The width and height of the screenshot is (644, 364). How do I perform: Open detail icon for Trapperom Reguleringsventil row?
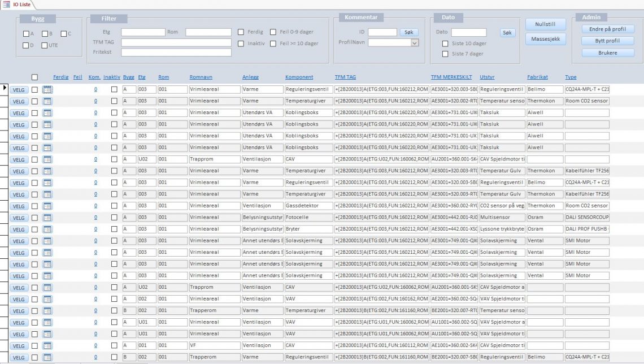pyautogui.click(x=47, y=357)
